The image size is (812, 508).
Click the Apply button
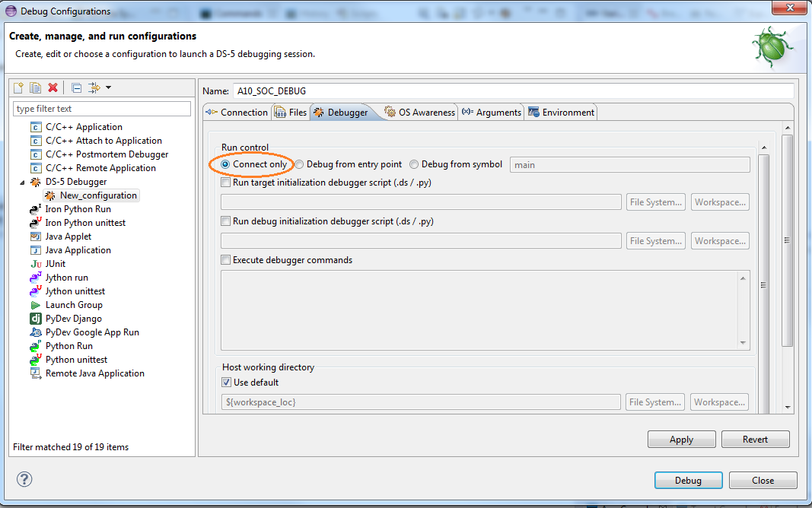point(682,440)
